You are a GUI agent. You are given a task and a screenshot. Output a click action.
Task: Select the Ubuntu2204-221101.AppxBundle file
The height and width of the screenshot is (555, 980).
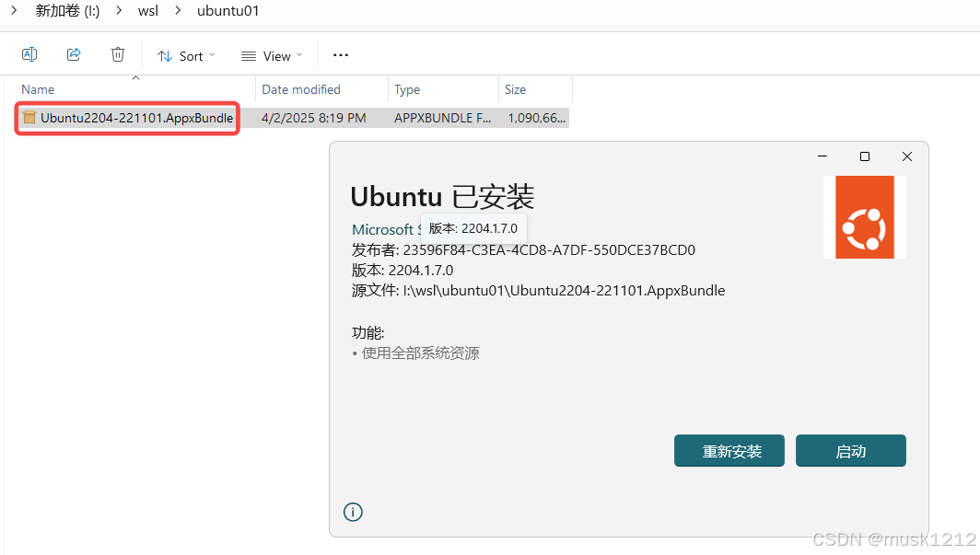128,118
